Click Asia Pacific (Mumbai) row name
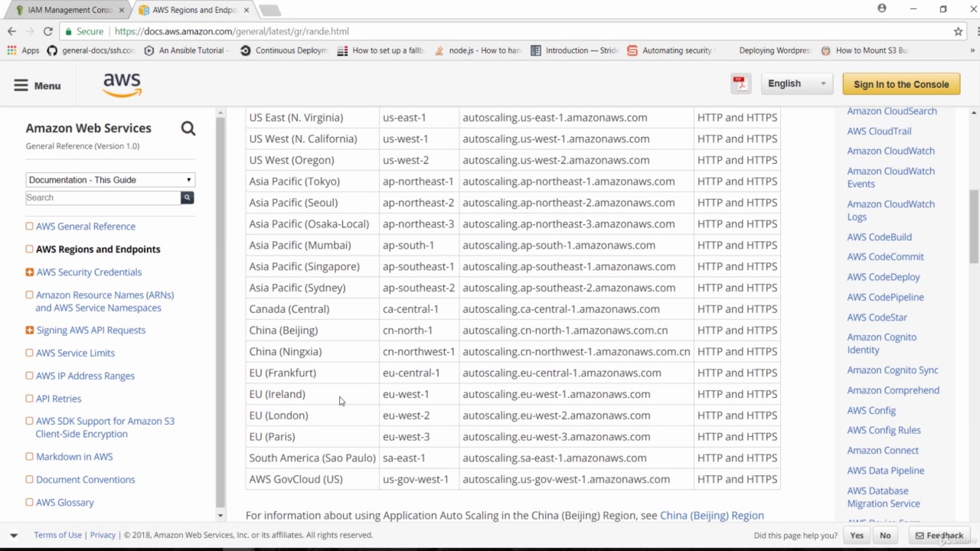The height and width of the screenshot is (551, 980). pos(300,246)
